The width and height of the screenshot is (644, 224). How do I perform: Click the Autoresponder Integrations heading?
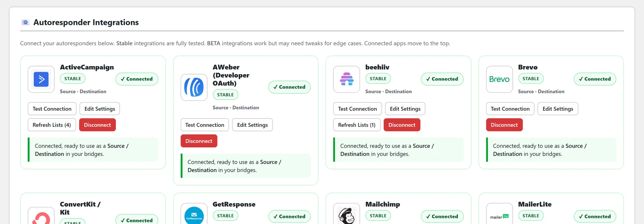tap(86, 22)
